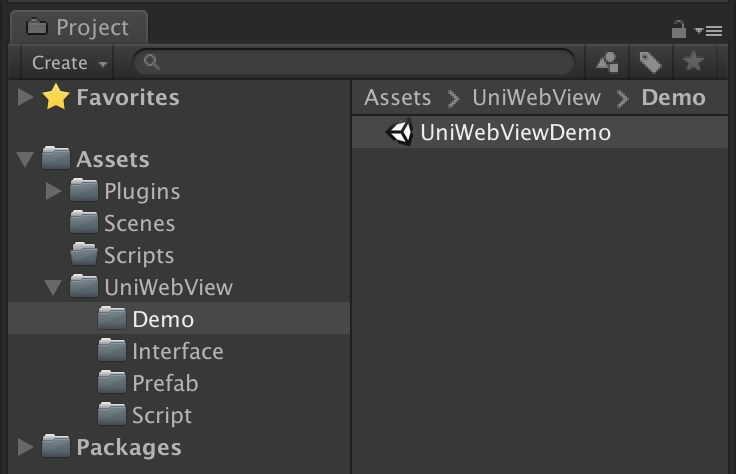Click the Favorites star icon
Screen dimensions: 736x474
pos(55,98)
